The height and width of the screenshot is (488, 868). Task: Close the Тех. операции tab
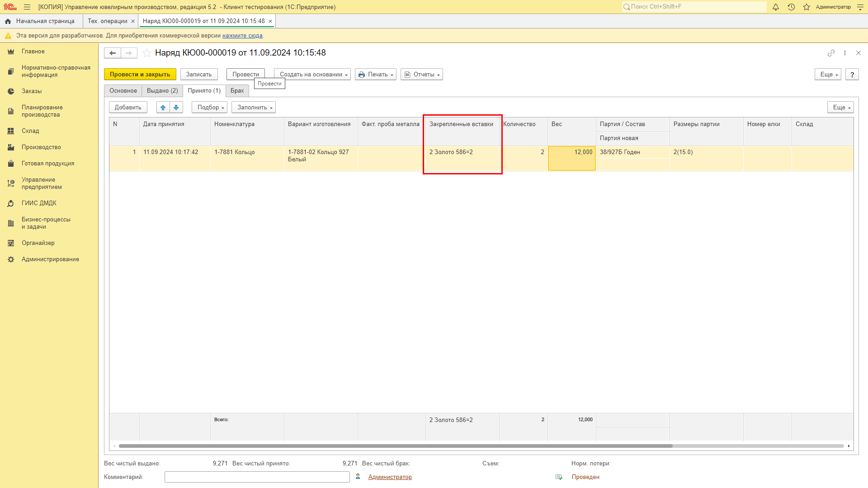[x=133, y=21]
